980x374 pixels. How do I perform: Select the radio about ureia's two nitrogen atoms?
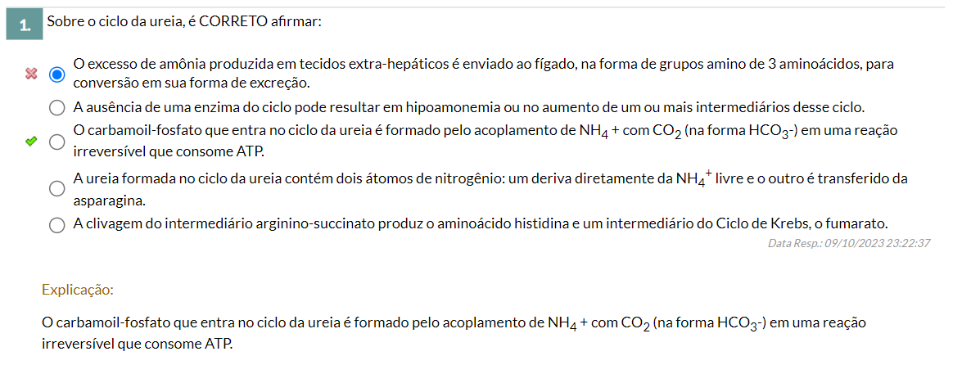(56, 188)
